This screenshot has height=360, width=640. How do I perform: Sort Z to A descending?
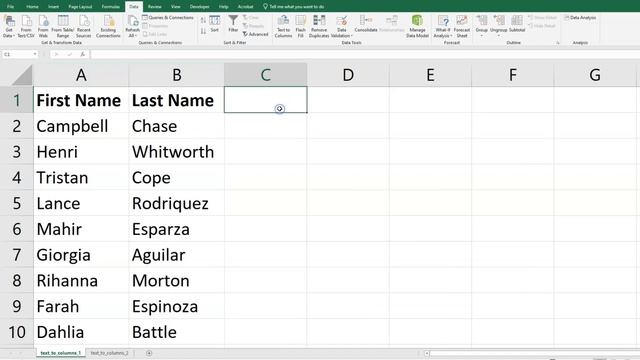[203, 31]
